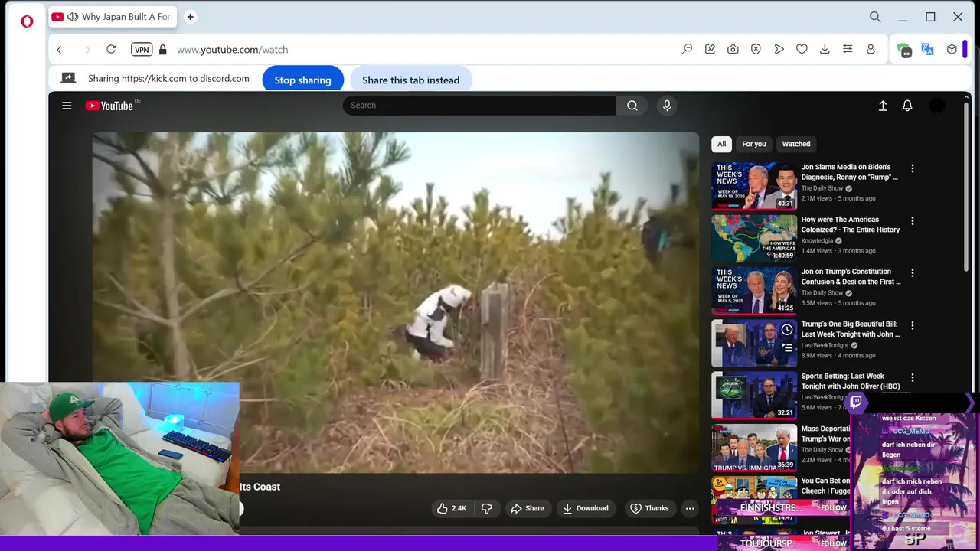Viewport: 980px width, 551px height.
Task: Open the browser profile account icon
Action: [871, 49]
